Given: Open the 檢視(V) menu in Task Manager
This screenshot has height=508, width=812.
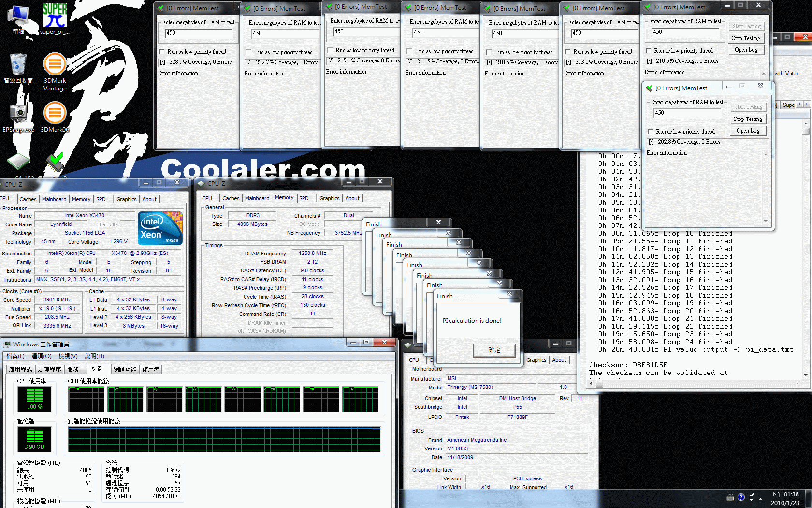Looking at the screenshot, I should (68, 356).
